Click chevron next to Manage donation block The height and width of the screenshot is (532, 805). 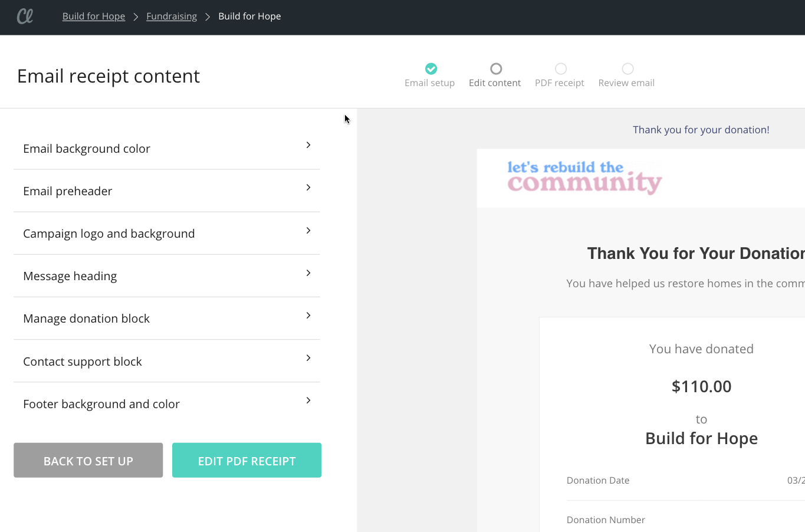click(308, 316)
